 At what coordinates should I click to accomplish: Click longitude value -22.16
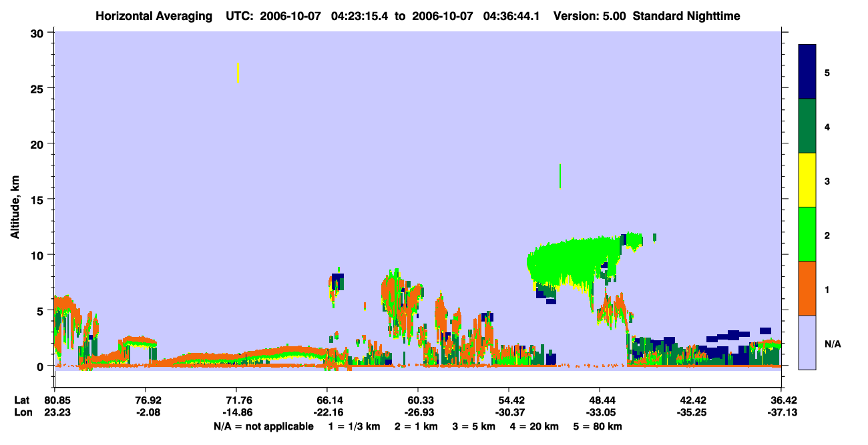click(327, 413)
